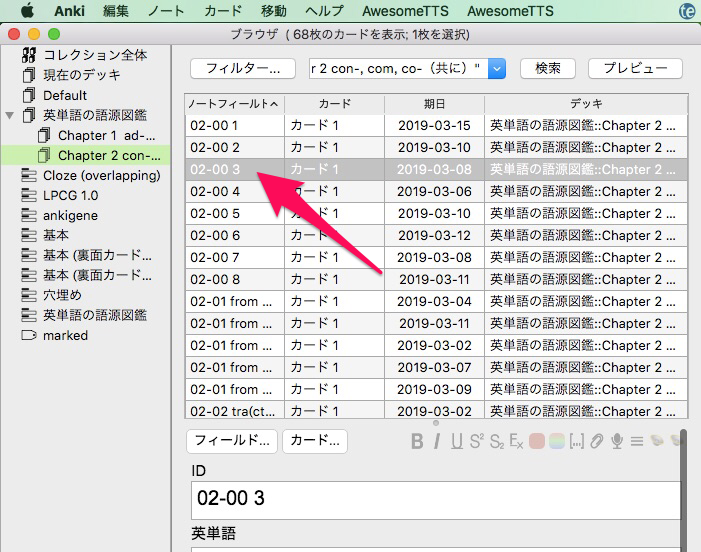Attach media with paperclip icon
The width and height of the screenshot is (701, 552).
[x=597, y=442]
